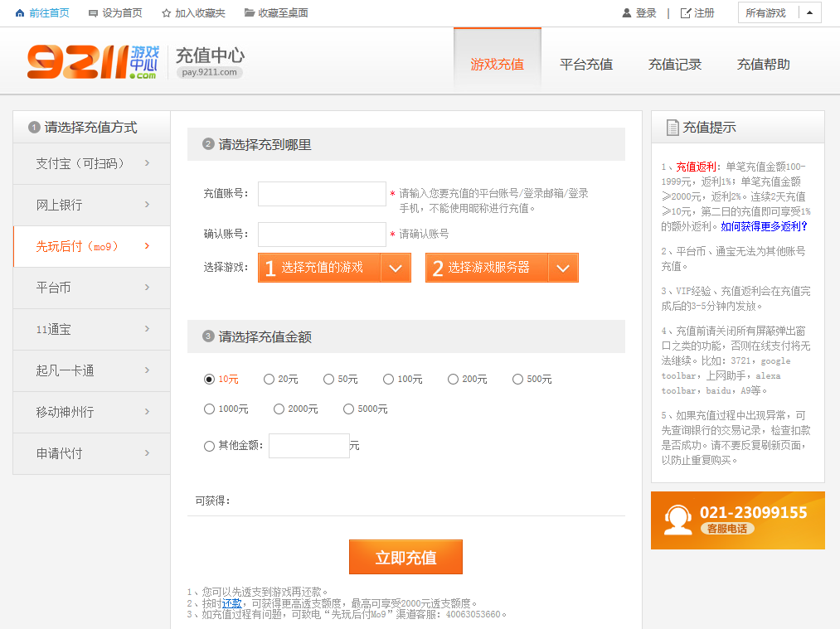Switch to the 平台充值 tab
Image resolution: width=840 pixels, height=629 pixels.
point(585,65)
